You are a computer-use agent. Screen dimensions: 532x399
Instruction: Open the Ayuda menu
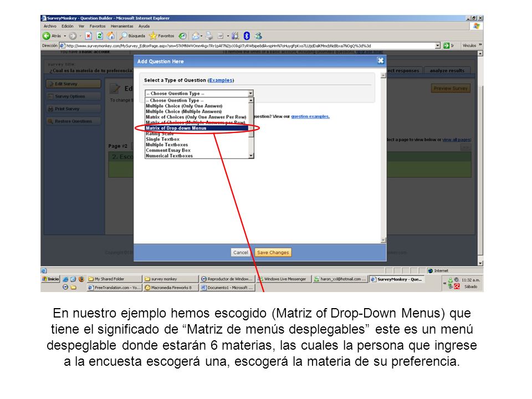click(144, 26)
